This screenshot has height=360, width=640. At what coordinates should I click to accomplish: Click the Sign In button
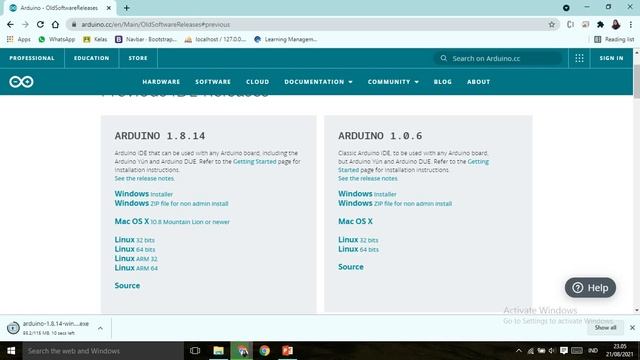[x=611, y=58]
